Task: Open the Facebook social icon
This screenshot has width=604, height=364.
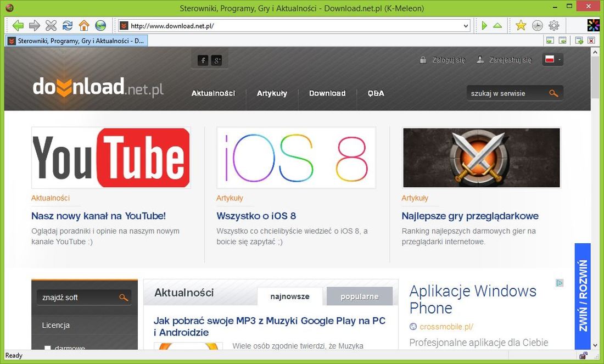Action: pyautogui.click(x=203, y=60)
